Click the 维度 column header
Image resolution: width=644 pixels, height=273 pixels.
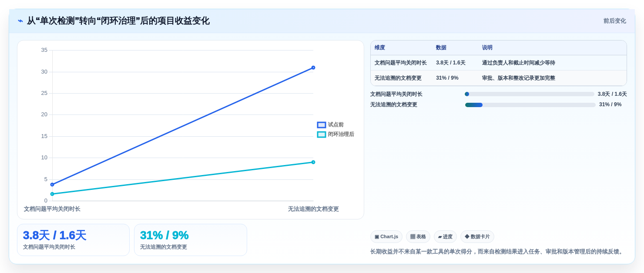pos(380,48)
